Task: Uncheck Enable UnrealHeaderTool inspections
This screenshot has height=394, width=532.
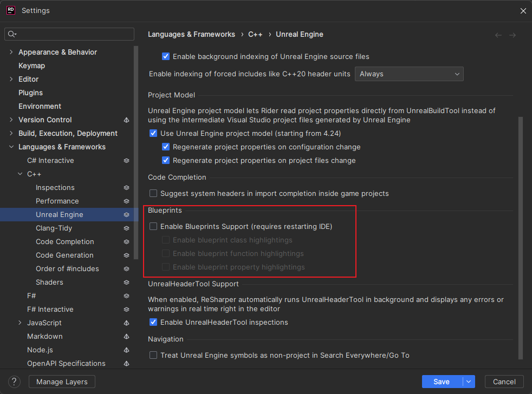Action: pyautogui.click(x=153, y=322)
